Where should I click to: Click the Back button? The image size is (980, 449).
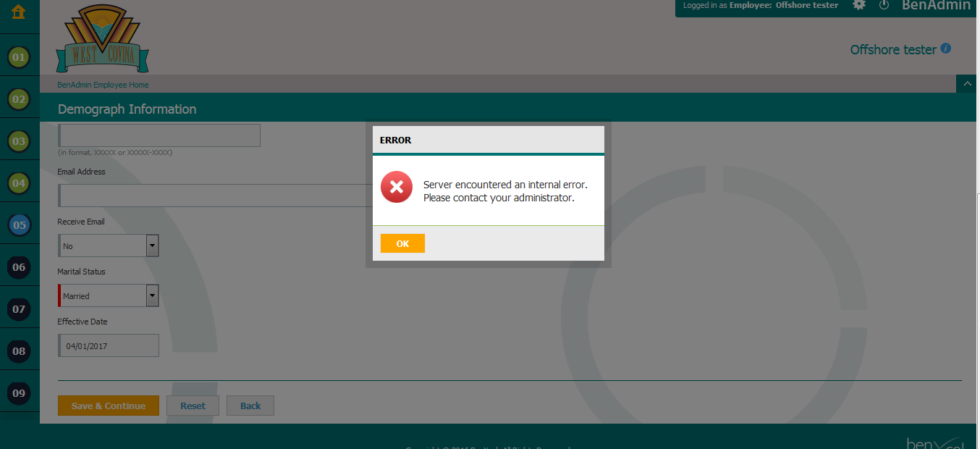pos(250,406)
